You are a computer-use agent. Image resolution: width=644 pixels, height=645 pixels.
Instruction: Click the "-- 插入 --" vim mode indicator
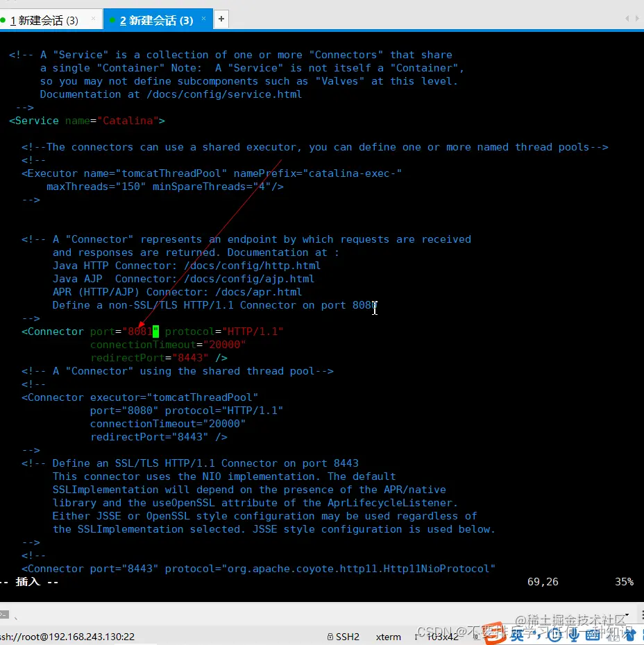coord(29,582)
